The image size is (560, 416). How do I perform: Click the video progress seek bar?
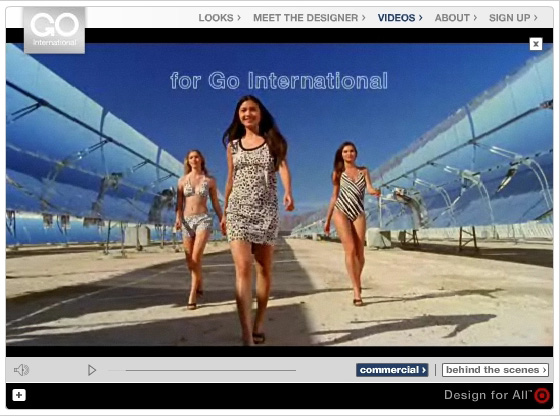tap(202, 371)
